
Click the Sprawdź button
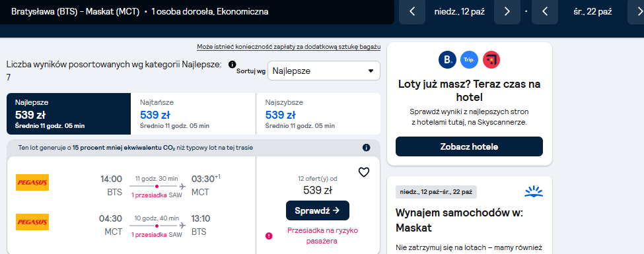318,210
